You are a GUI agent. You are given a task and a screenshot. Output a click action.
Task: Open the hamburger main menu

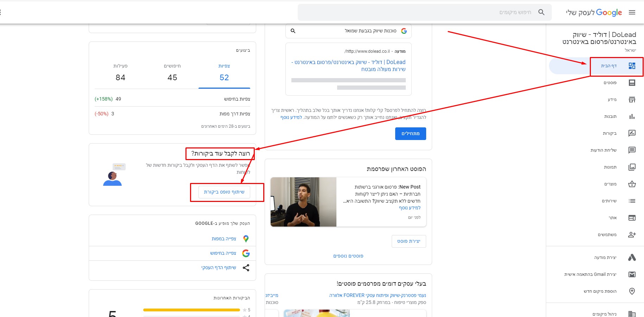[632, 12]
